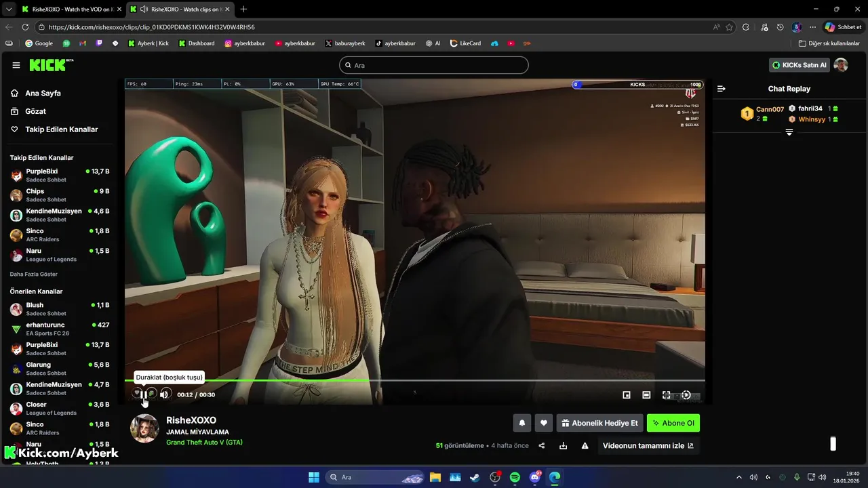Toggle the hamburger sidebar menu
This screenshot has height=488, width=868.
[16, 65]
